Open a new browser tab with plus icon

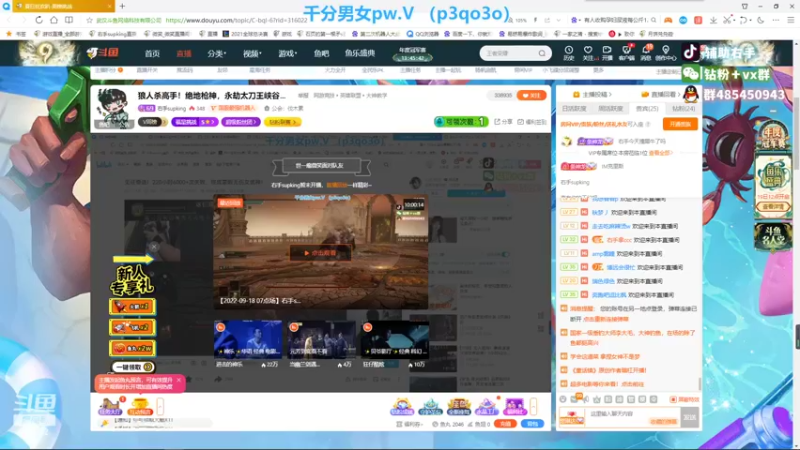(122, 6)
